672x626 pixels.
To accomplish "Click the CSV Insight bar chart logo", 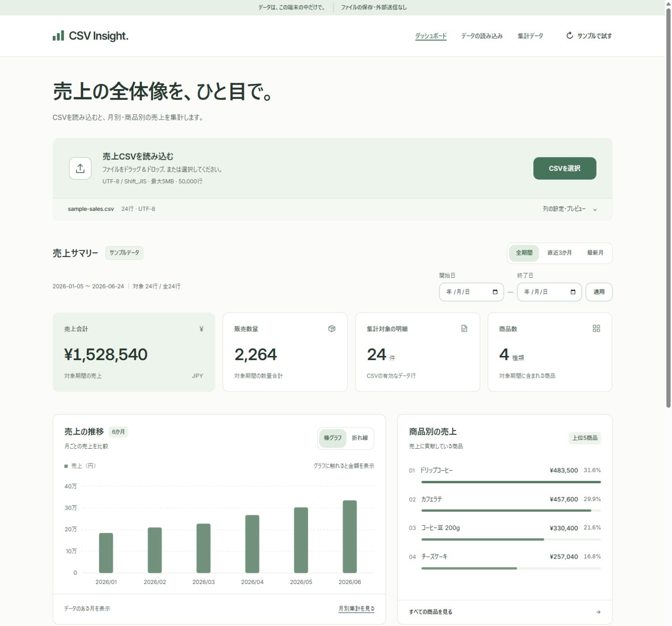I will click(58, 36).
